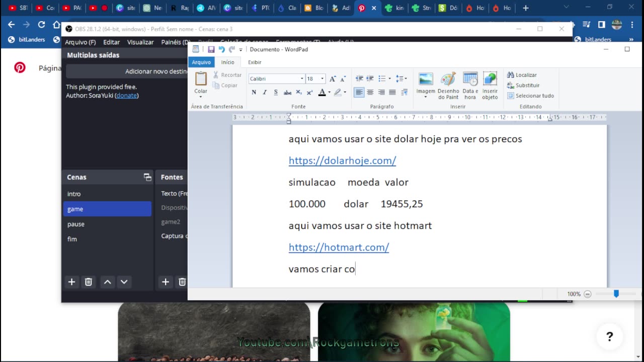Click the shrink font icon
This screenshot has width=644, height=362.
pyautogui.click(x=343, y=79)
